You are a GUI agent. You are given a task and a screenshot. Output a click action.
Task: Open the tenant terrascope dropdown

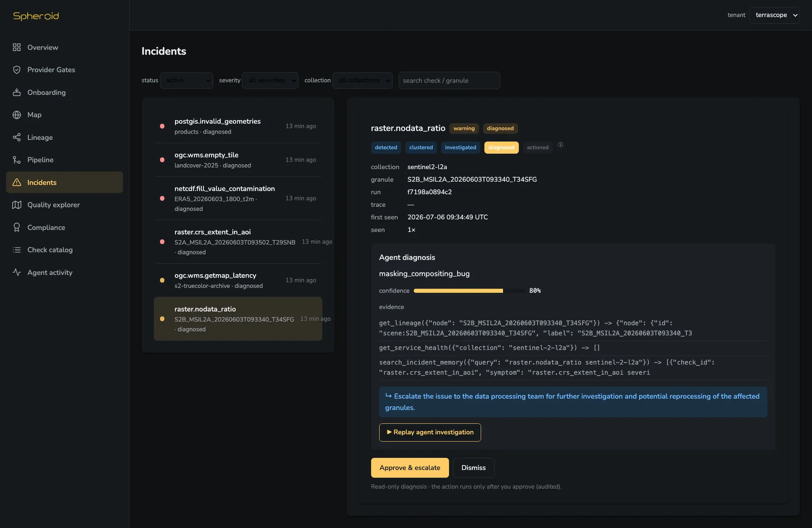(775, 15)
